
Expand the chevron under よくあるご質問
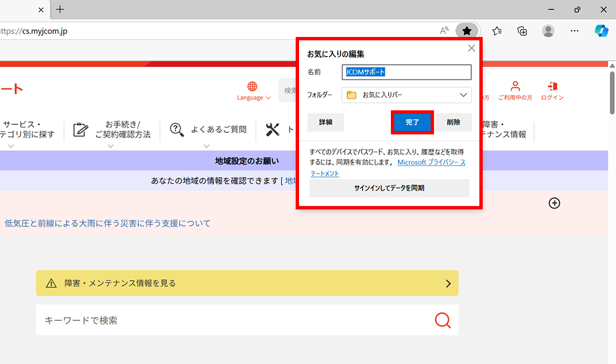(x=207, y=147)
